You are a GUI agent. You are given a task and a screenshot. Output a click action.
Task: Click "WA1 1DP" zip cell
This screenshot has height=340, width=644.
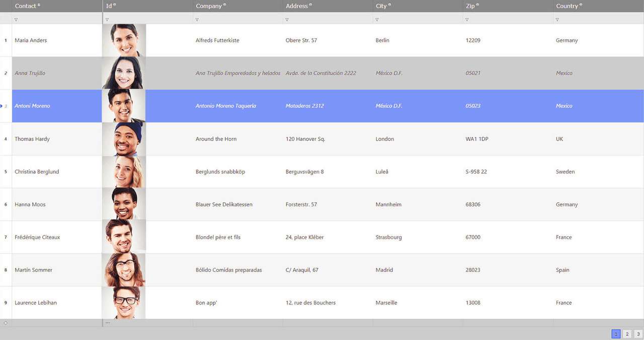(x=477, y=139)
